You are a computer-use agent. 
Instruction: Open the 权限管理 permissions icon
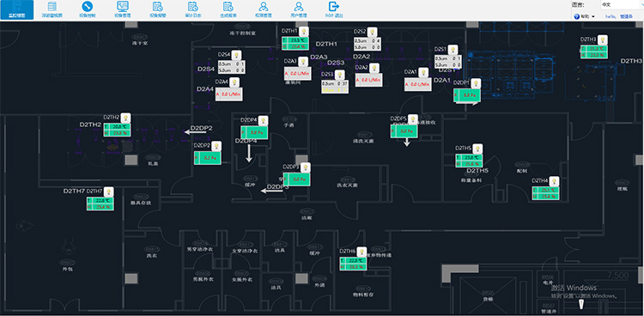point(264,9)
